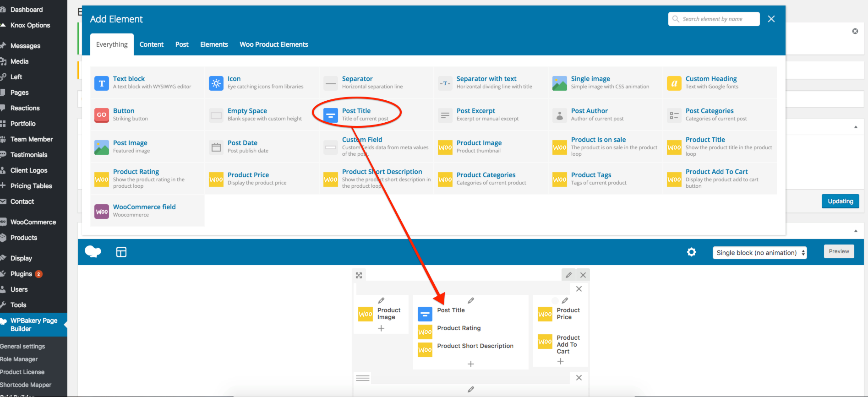This screenshot has width=868, height=397.
Task: Select the Icon element tile
Action: (x=262, y=83)
